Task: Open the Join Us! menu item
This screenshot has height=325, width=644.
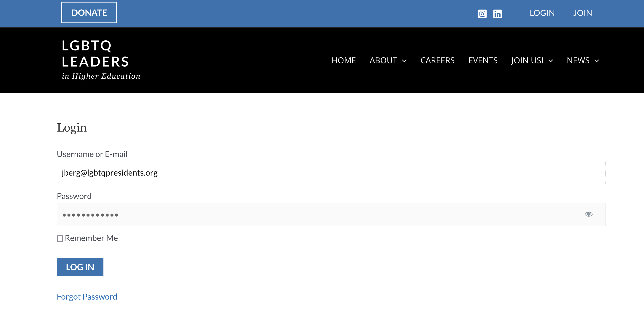Action: pyautogui.click(x=527, y=60)
